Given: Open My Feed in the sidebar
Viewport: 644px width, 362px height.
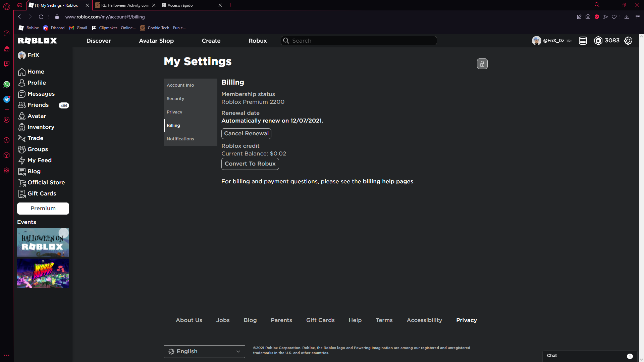Looking at the screenshot, I should [35, 160].
